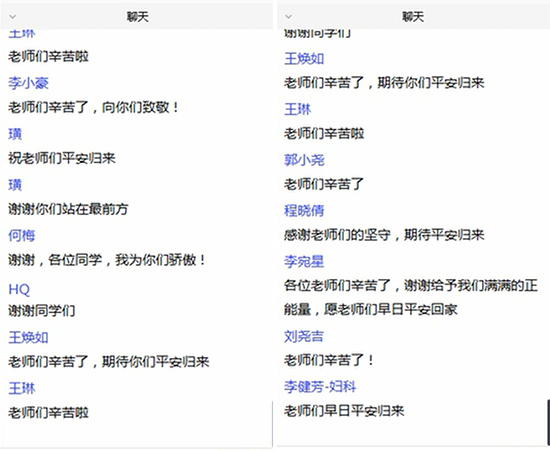Collapse the right chat panel using its chevron
550x451 pixels.
[x=288, y=17]
